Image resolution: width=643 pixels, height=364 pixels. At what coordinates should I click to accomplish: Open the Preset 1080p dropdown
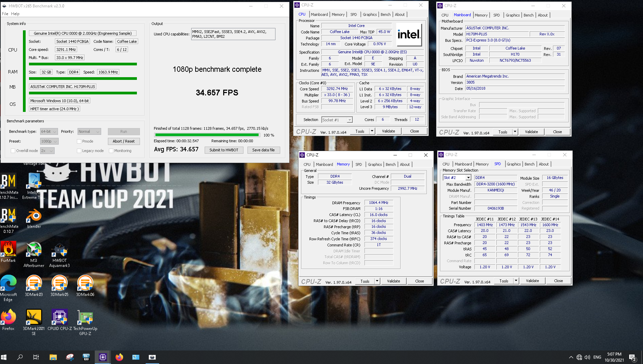49,141
